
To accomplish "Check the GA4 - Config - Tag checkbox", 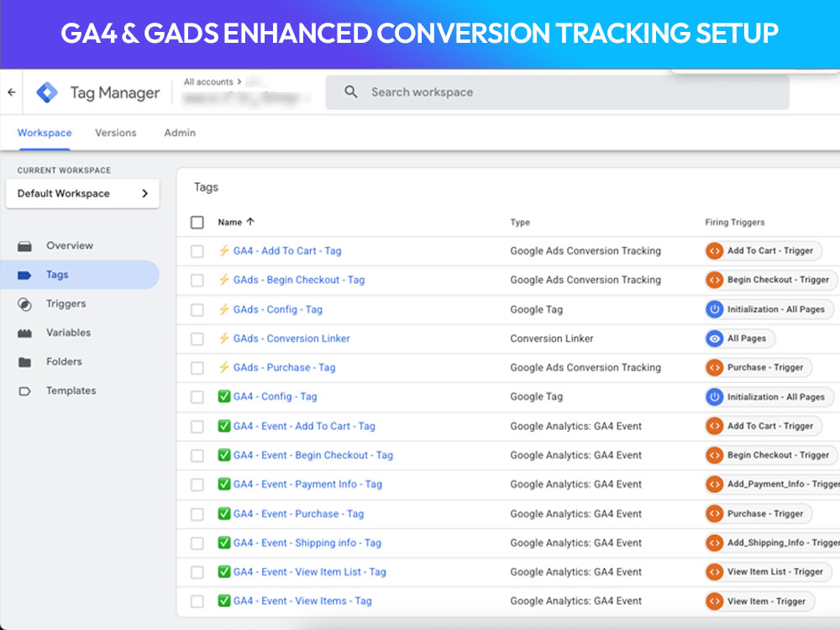I will pyautogui.click(x=197, y=397).
